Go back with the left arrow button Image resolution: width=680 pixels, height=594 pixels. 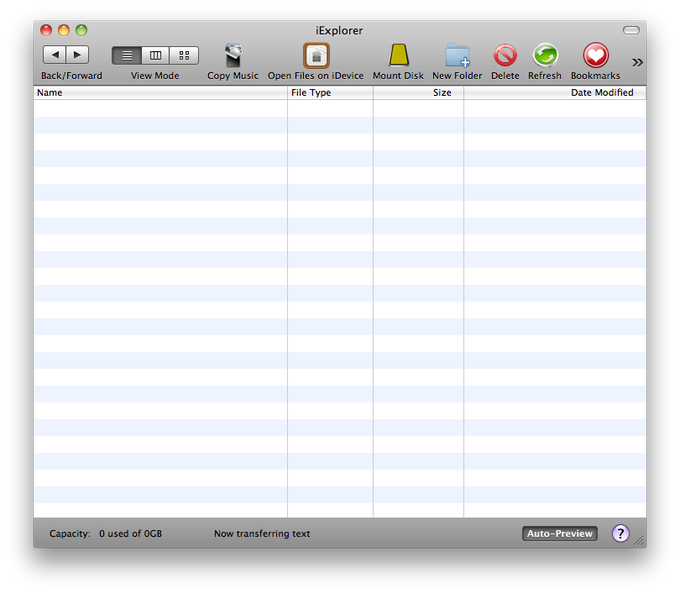[x=55, y=55]
